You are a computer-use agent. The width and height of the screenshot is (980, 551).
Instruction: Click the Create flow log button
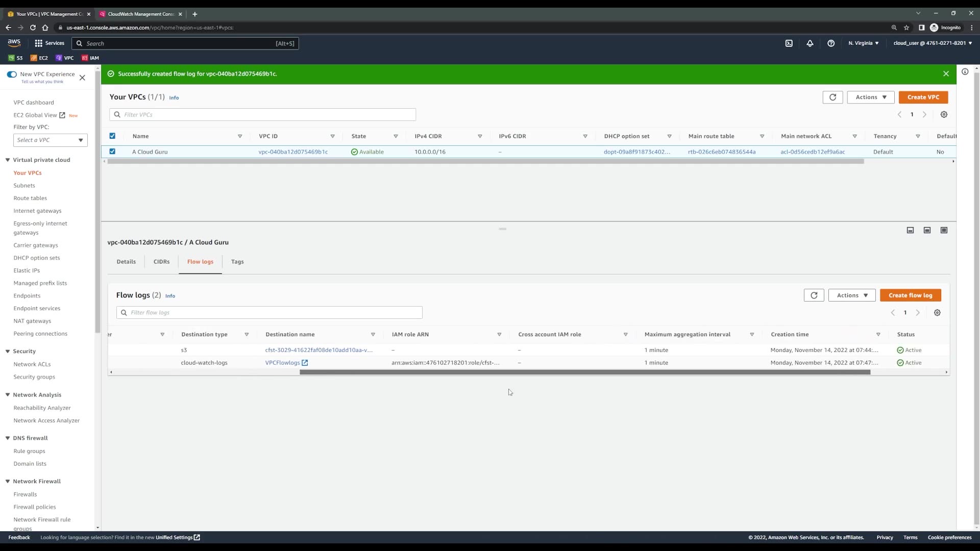[910, 295]
